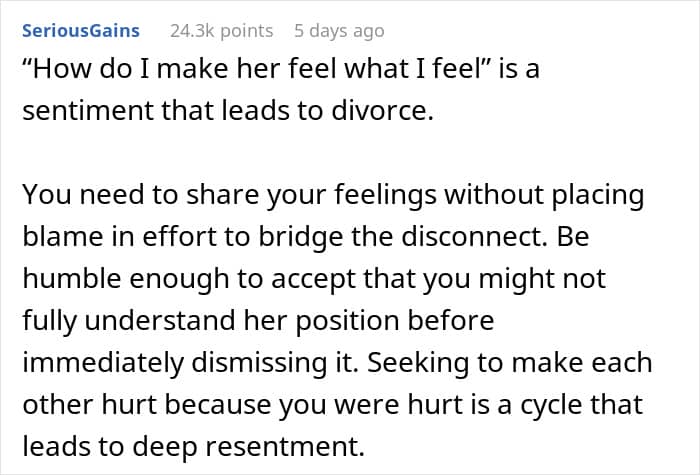Click the phrase 'immediately dismissing it'
Image resolution: width=700 pixels, height=475 pixels.
click(190, 362)
